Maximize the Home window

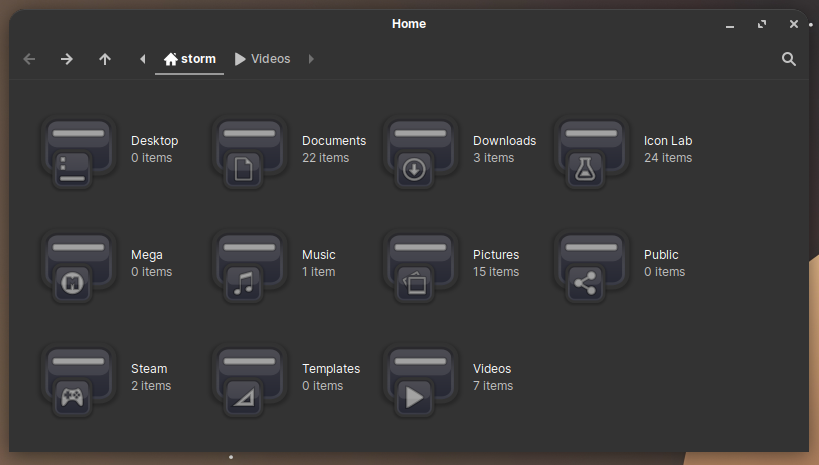point(762,24)
